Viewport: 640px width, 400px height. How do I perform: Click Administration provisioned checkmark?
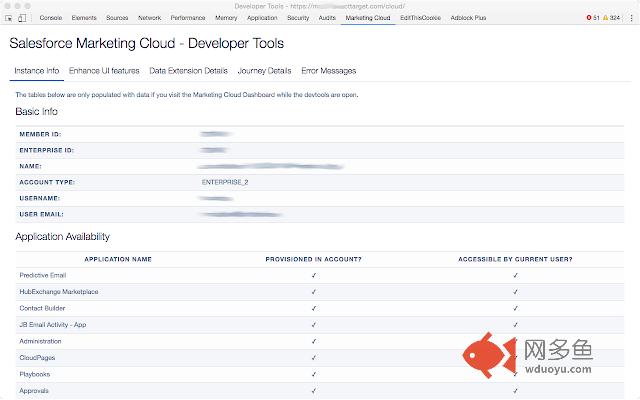(x=313, y=341)
